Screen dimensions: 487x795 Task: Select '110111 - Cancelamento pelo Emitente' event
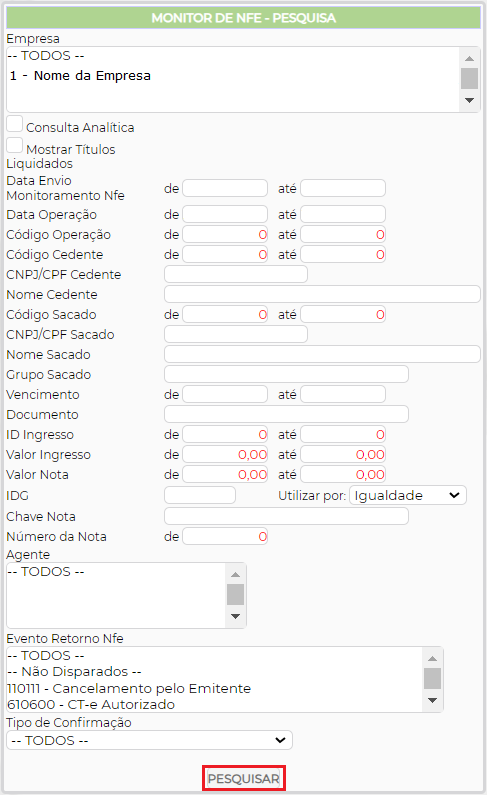click(x=129, y=689)
